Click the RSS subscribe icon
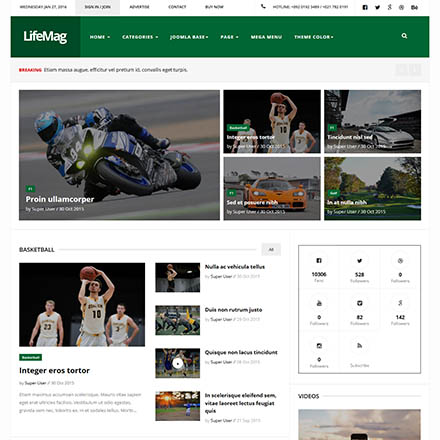Image resolution: width=440 pixels, height=440 pixels. pyautogui.click(x=359, y=346)
